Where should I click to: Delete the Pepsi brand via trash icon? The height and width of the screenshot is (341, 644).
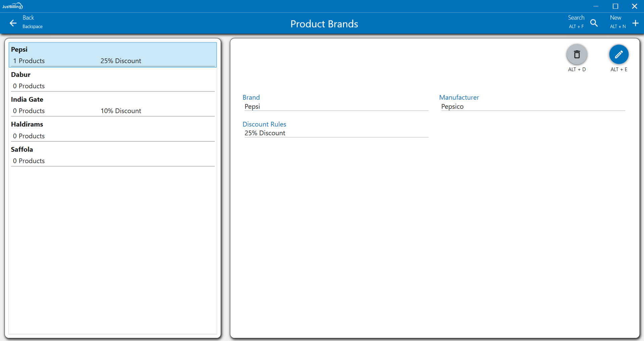coord(577,55)
